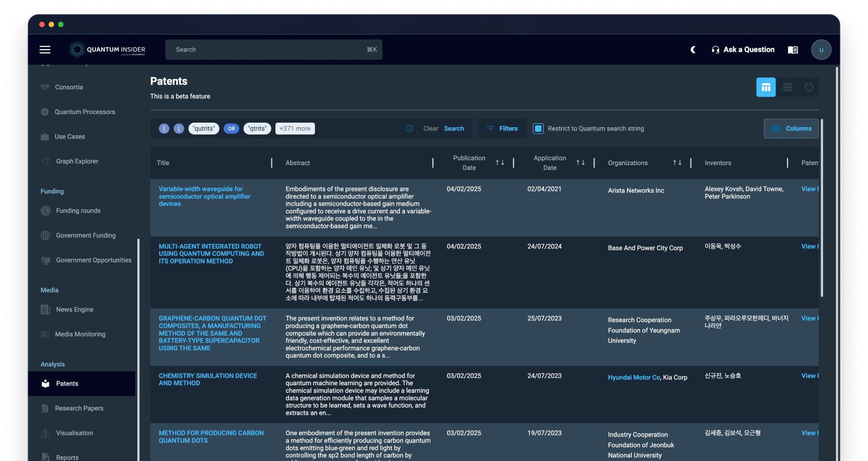Open Use Cases in the sidebar
The height and width of the screenshot is (461, 868).
70,137
